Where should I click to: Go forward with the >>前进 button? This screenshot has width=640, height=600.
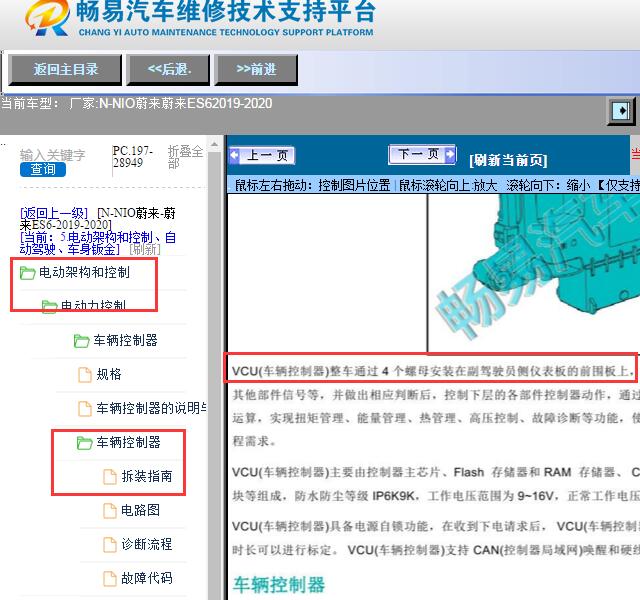pyautogui.click(x=256, y=69)
